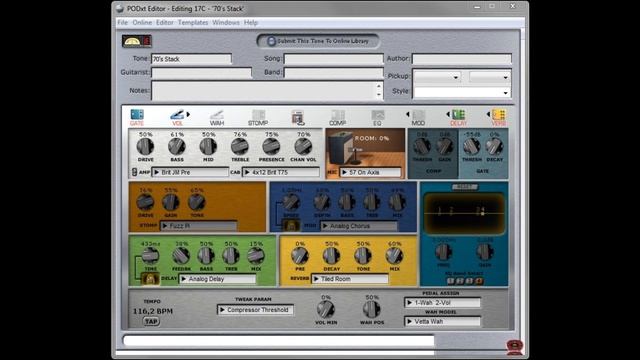
Task: Click the amp BASS knob
Action: click(177, 146)
